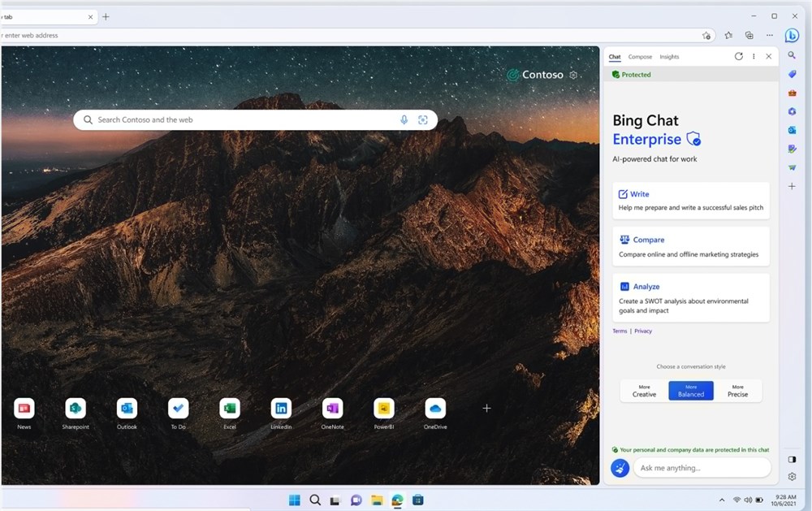
Task: Open the Collections toolbar icon
Action: (x=749, y=35)
